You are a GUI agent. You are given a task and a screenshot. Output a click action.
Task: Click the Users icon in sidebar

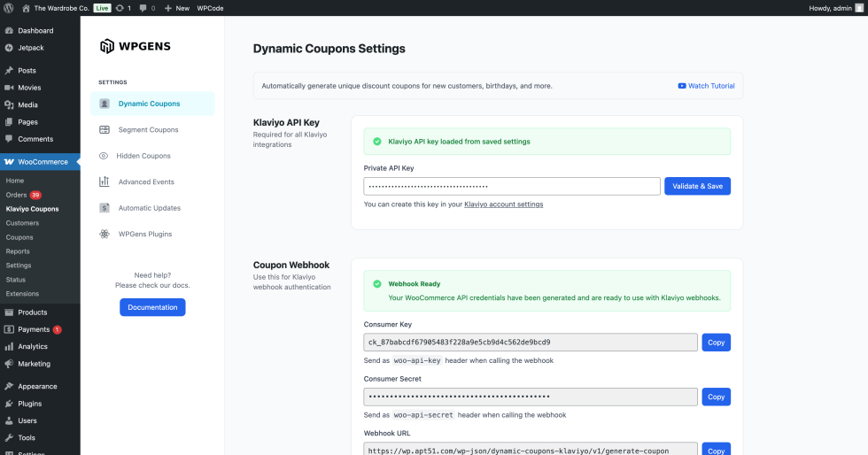point(9,420)
